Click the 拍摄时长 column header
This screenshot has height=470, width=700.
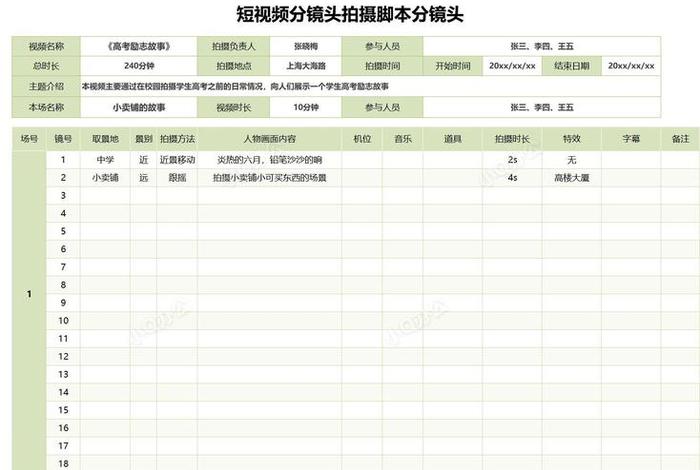512,139
